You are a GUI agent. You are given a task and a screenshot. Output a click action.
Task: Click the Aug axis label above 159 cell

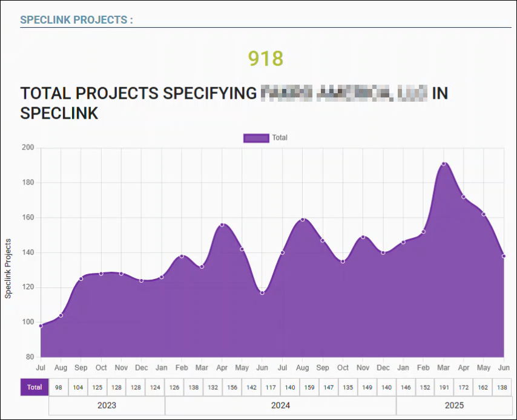(x=302, y=367)
